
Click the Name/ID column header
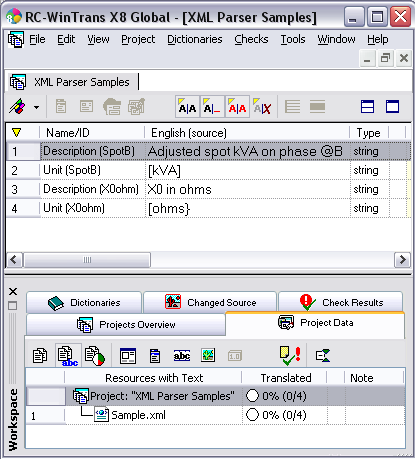coord(92,133)
